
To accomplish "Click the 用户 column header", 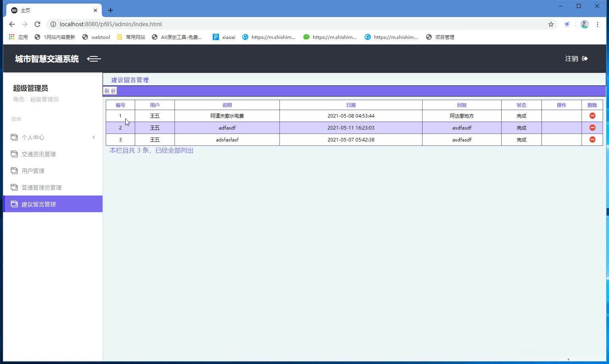I will (x=155, y=105).
